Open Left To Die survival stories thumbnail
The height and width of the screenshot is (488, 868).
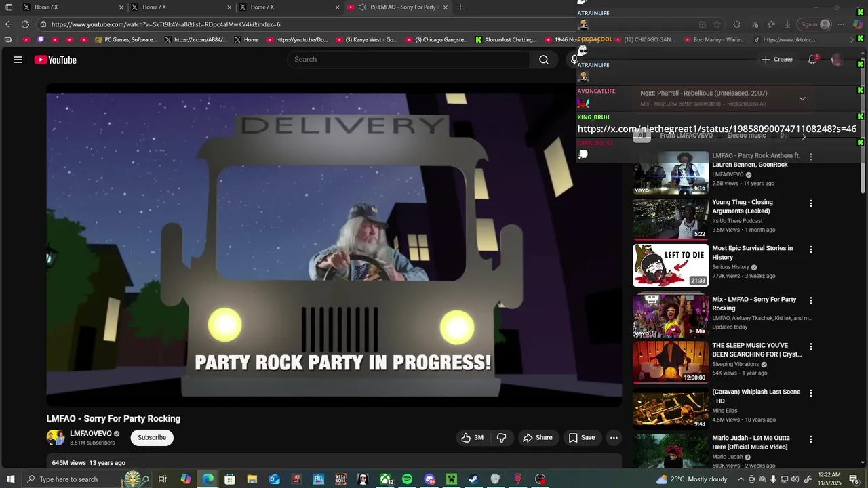(x=671, y=265)
